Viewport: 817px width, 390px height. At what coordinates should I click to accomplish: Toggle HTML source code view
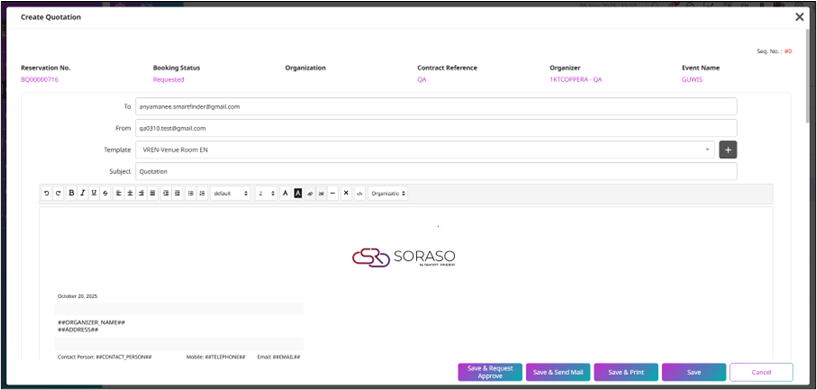(x=359, y=193)
